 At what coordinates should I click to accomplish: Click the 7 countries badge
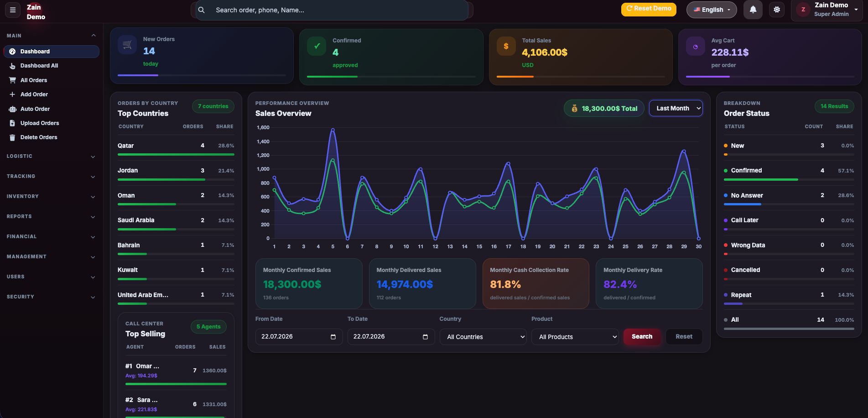213,106
